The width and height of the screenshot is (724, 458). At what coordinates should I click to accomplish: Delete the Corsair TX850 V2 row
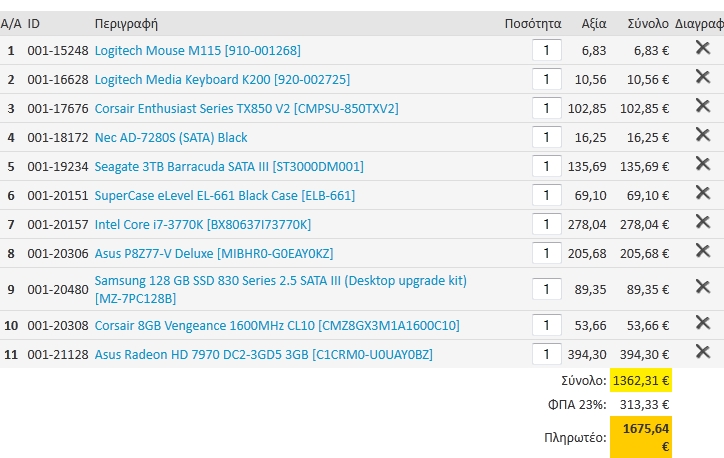pos(703,106)
